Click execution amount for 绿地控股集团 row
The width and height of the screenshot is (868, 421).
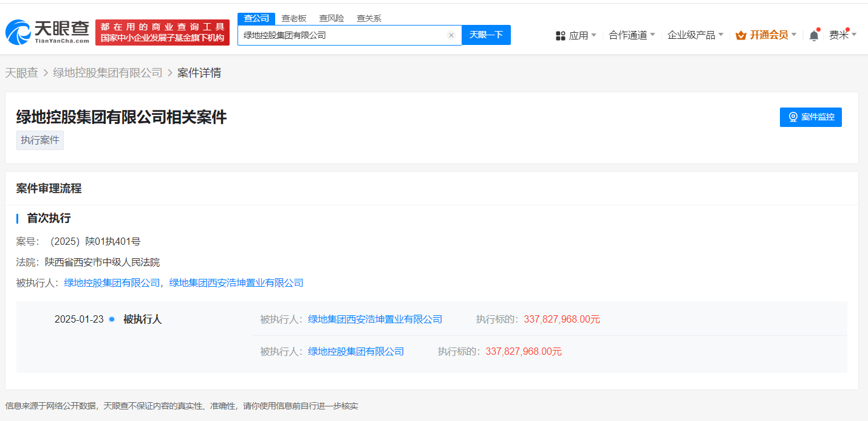pos(524,352)
